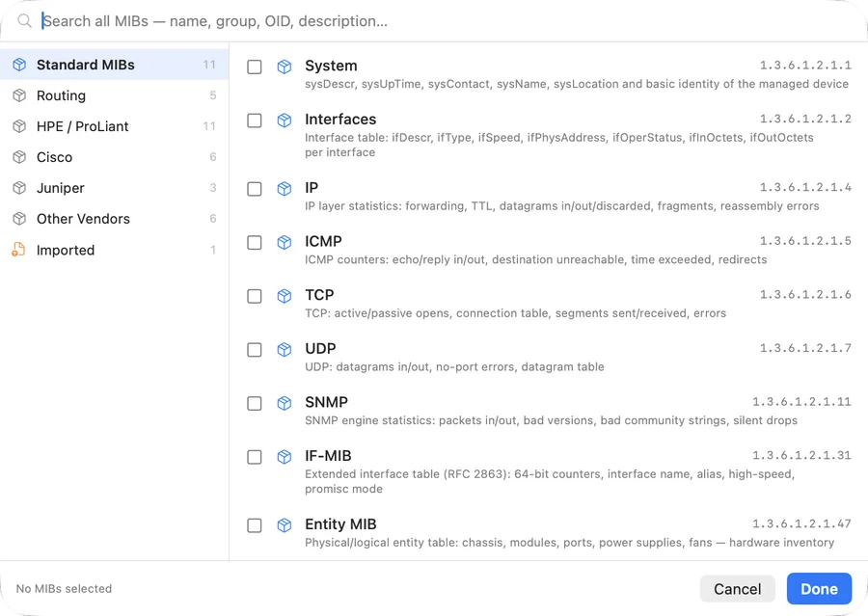Viewport: 868px width, 616px height.
Task: Click OID 1.3.6.1.2.1.47 text
Action: coord(801,523)
